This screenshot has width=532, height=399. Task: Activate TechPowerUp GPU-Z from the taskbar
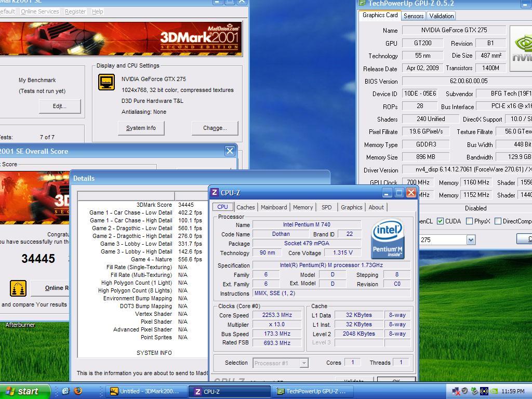tap(313, 392)
